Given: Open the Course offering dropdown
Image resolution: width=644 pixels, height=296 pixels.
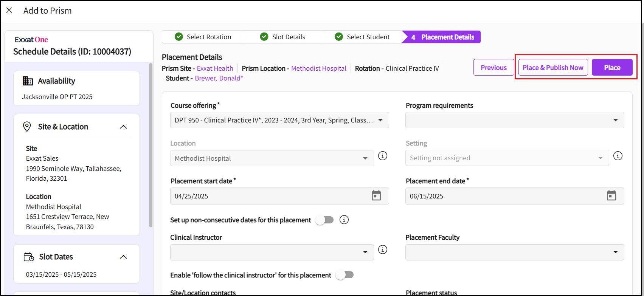Looking at the screenshot, I should (279, 120).
